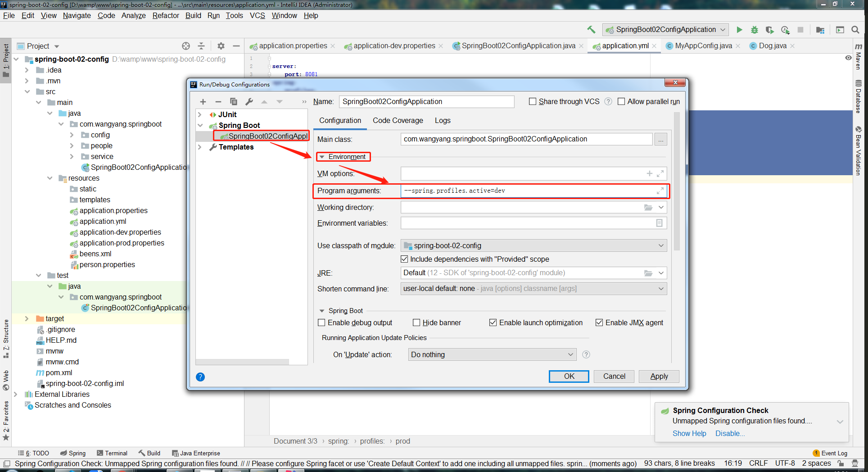Open Event Log in status bar
Screen dimensions: 868x472
coord(830,453)
